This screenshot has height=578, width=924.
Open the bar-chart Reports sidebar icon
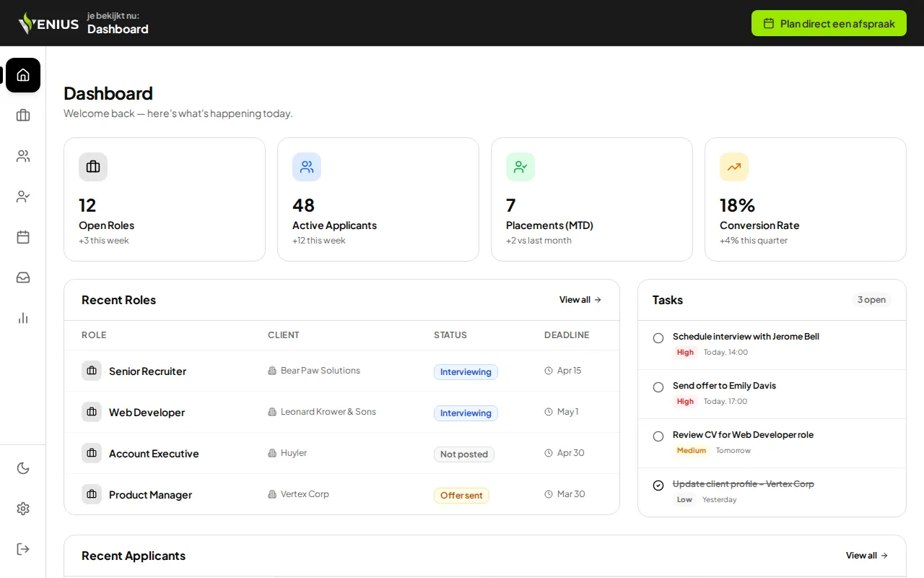(x=23, y=318)
